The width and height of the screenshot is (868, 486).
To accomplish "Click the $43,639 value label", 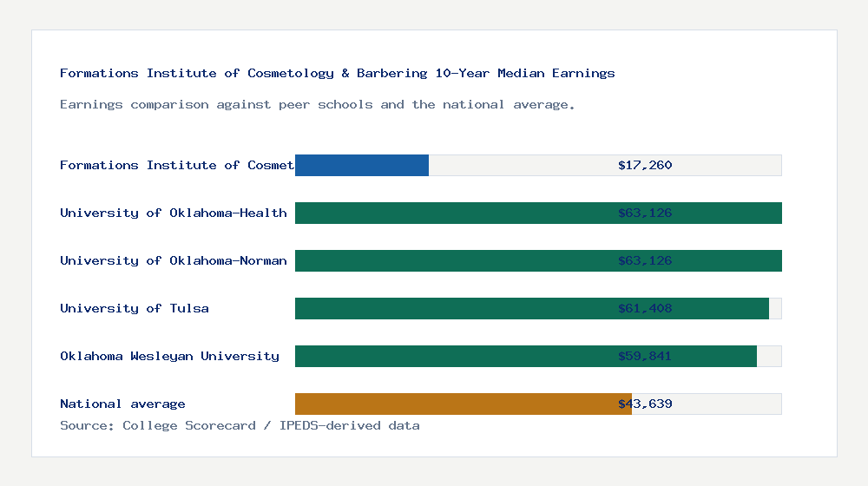I will point(645,404).
